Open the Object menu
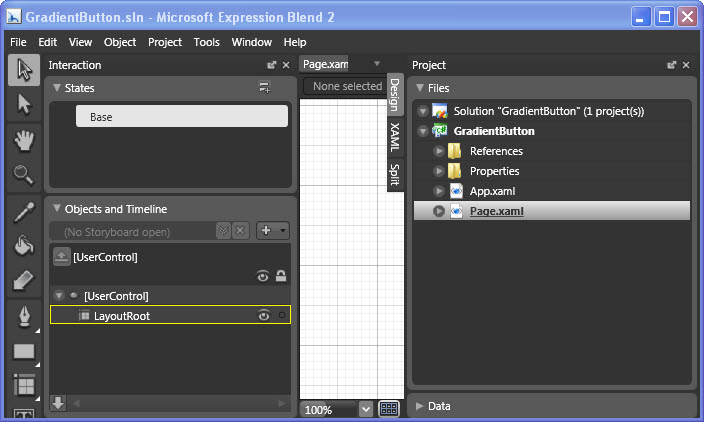This screenshot has width=704, height=422. [x=120, y=42]
